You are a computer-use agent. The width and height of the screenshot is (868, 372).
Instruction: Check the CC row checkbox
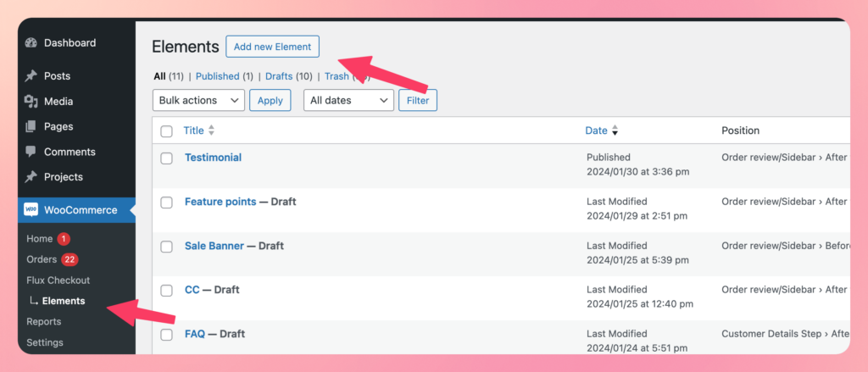167,291
